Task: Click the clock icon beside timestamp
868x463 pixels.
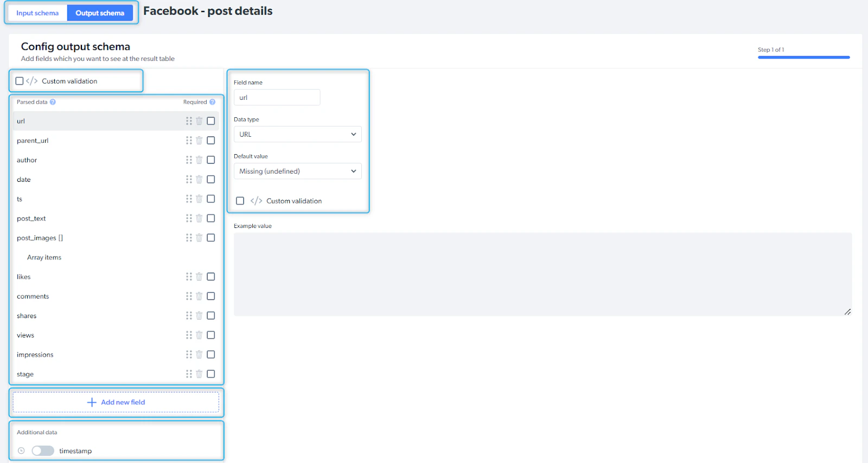Action: coord(21,451)
